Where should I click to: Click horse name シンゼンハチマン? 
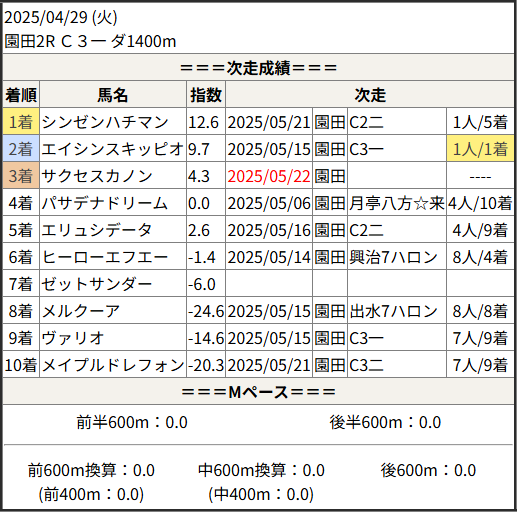pos(105,122)
